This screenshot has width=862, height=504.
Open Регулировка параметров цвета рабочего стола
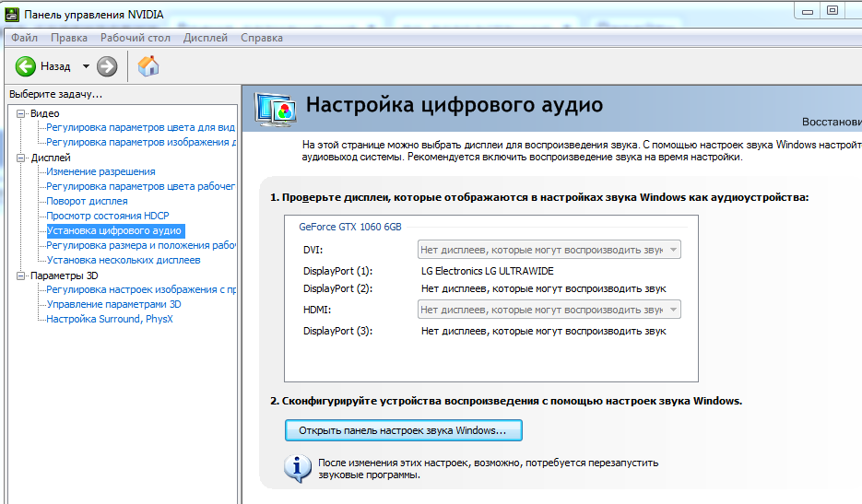click(x=141, y=187)
